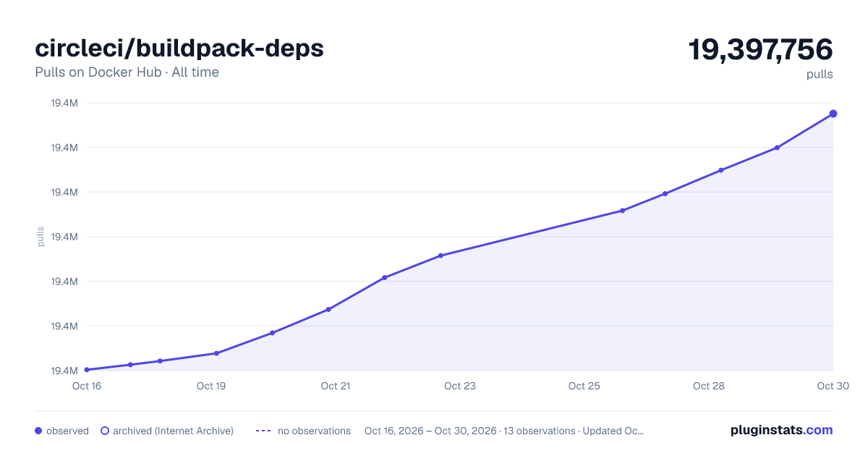
Task: Click the Oct 25 axis label
Action: (584, 386)
